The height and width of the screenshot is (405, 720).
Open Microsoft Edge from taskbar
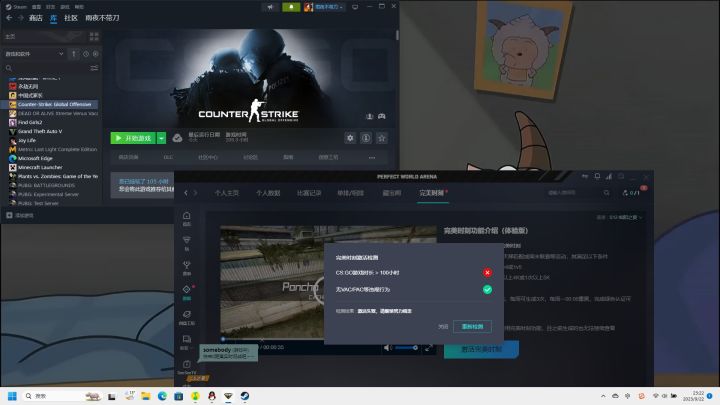[162, 396]
